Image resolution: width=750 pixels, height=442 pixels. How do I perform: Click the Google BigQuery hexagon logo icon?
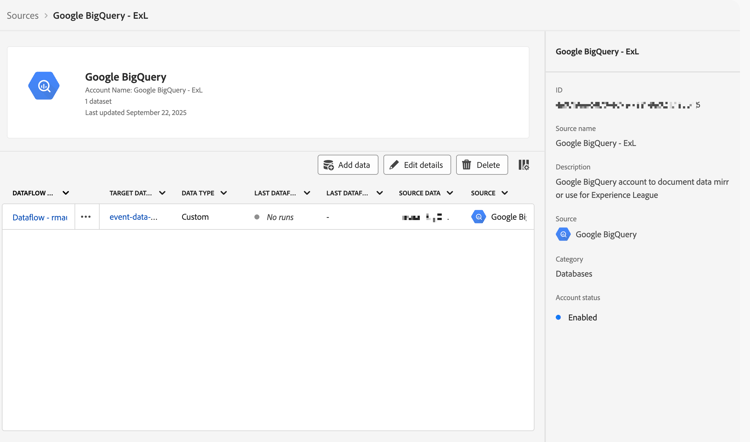pos(44,86)
